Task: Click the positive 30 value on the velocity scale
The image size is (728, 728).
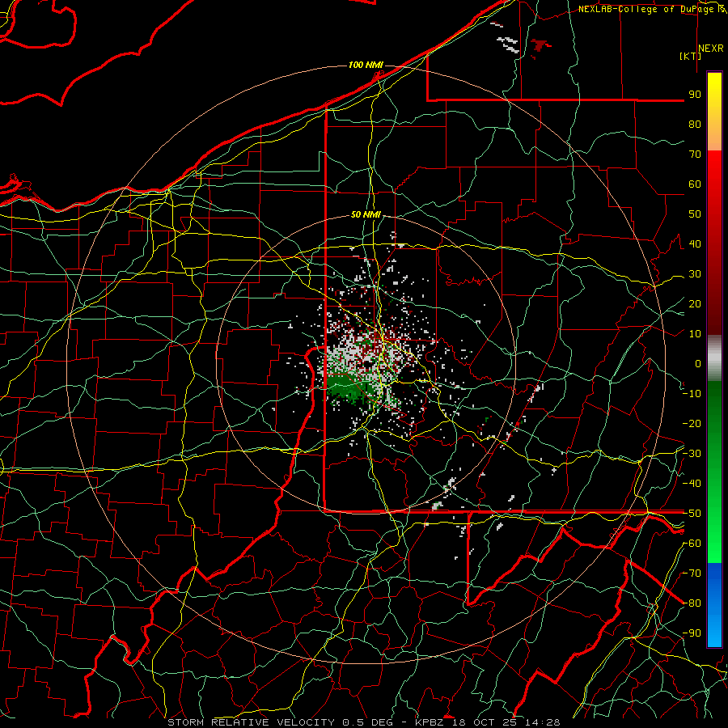Action: click(695, 274)
